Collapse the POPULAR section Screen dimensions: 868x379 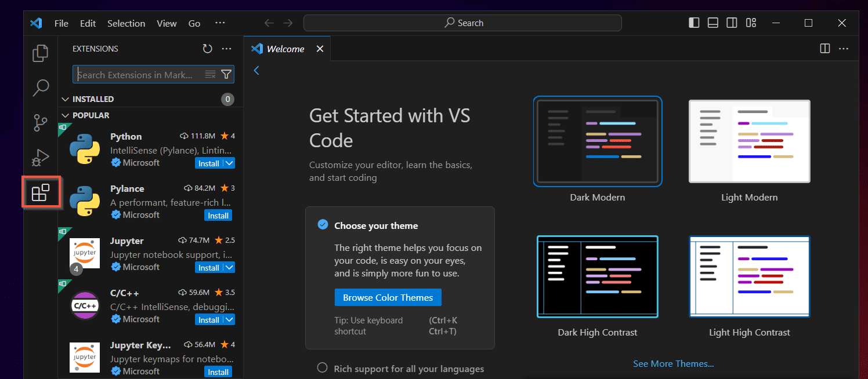66,115
